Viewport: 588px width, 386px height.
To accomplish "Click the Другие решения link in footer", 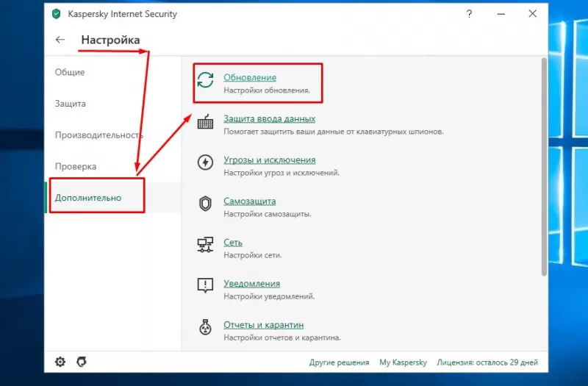I will click(x=339, y=362).
